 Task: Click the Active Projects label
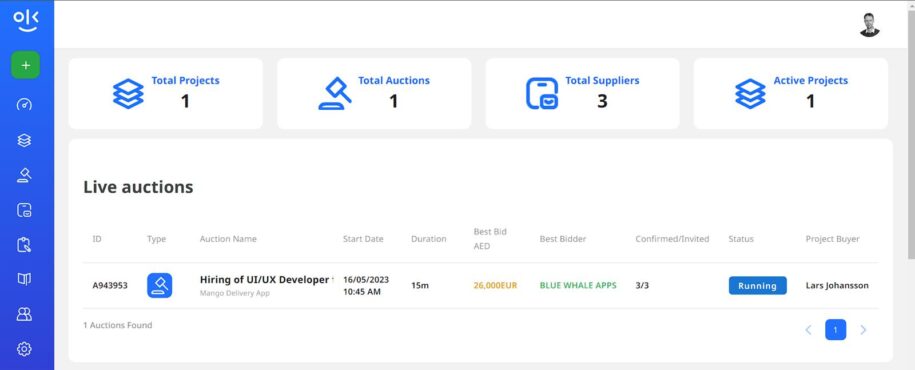coord(811,81)
